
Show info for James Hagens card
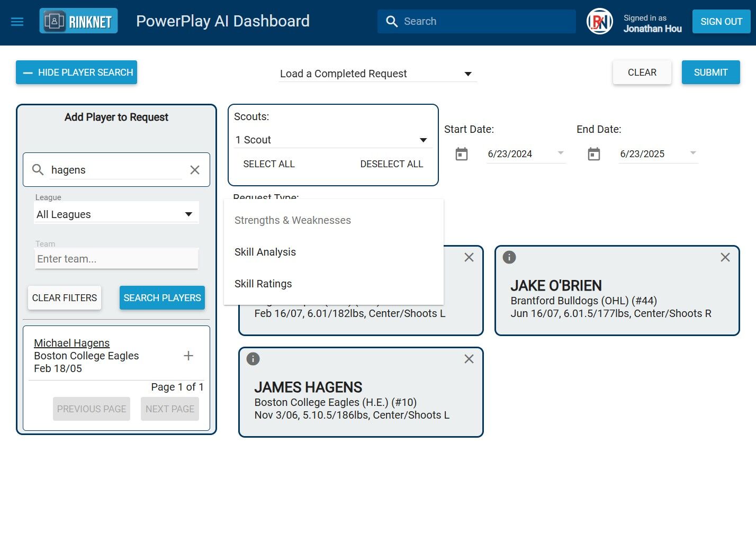[x=253, y=359]
